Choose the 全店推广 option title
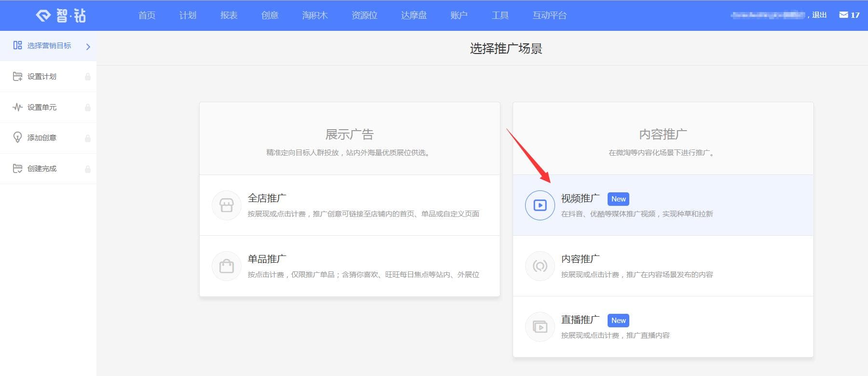This screenshot has width=868, height=376. click(x=267, y=198)
